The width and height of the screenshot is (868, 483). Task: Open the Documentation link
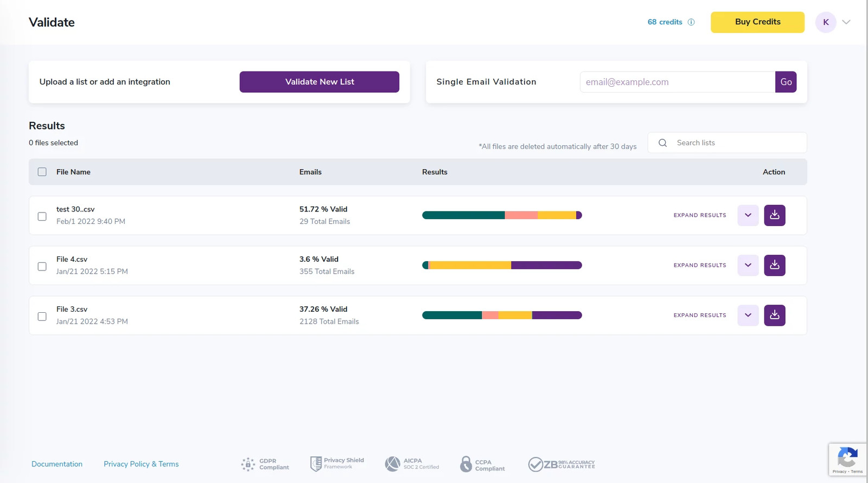click(57, 464)
